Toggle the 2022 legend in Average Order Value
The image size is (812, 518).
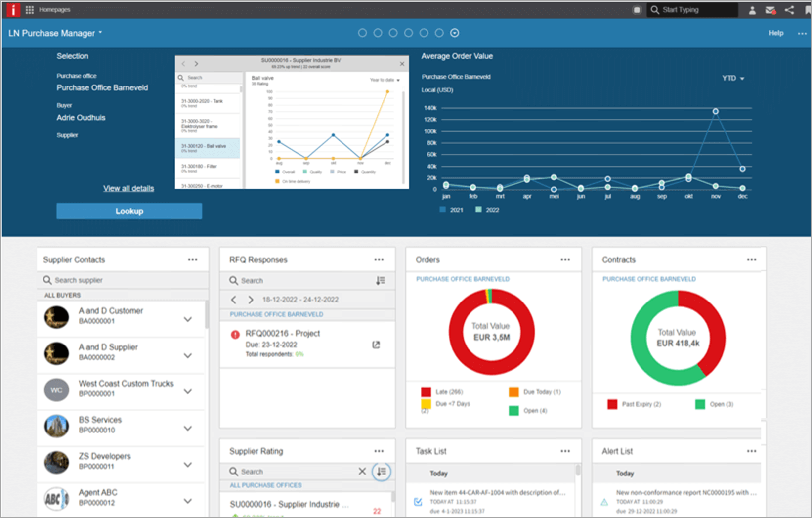(x=478, y=209)
